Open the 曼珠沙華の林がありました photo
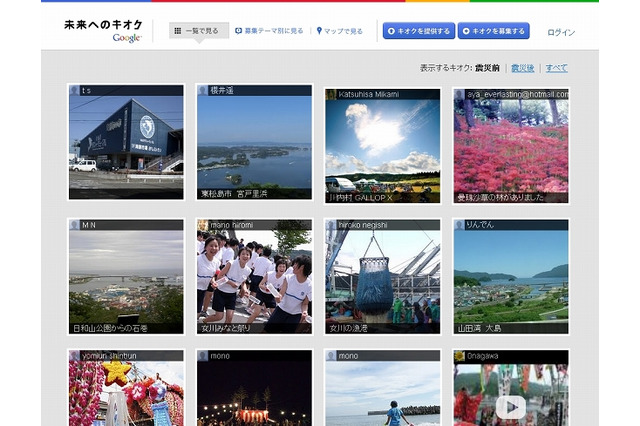 511,146
